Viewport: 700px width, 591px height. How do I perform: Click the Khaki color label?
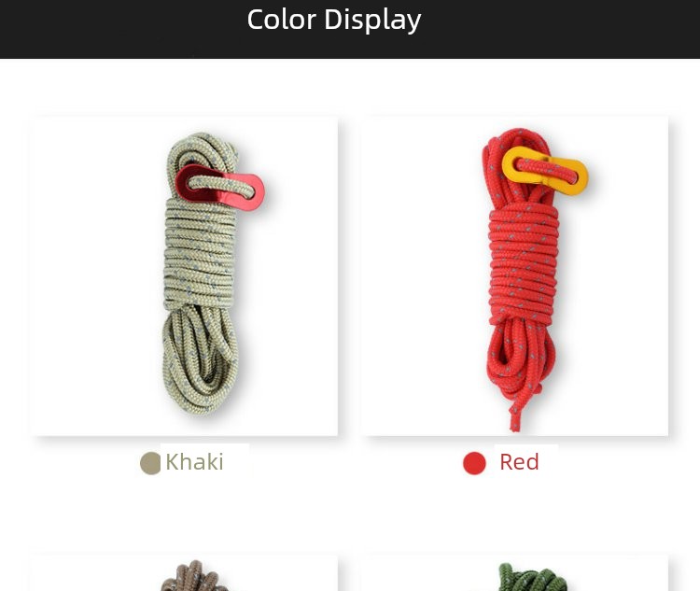(x=194, y=462)
